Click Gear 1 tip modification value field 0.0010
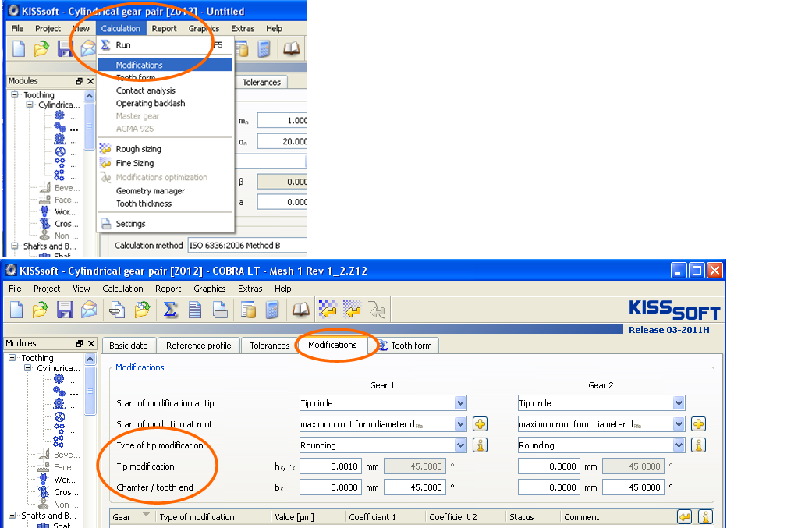 click(331, 466)
